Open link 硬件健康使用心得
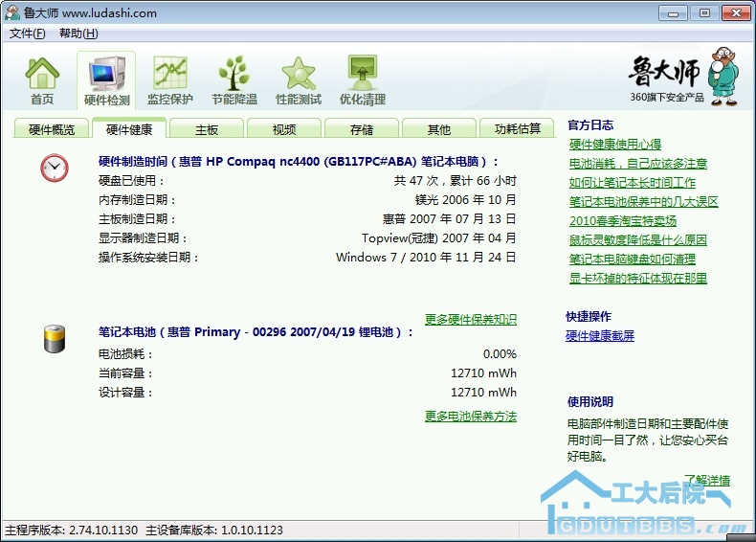Viewport: 756px width, 542px height. point(614,144)
